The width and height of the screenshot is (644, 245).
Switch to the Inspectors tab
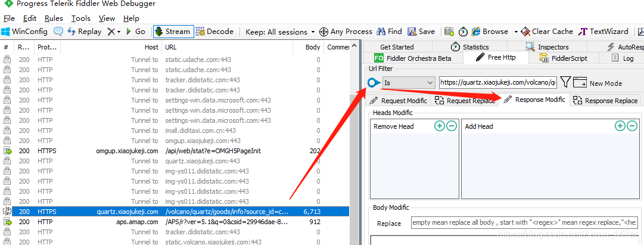pos(547,47)
